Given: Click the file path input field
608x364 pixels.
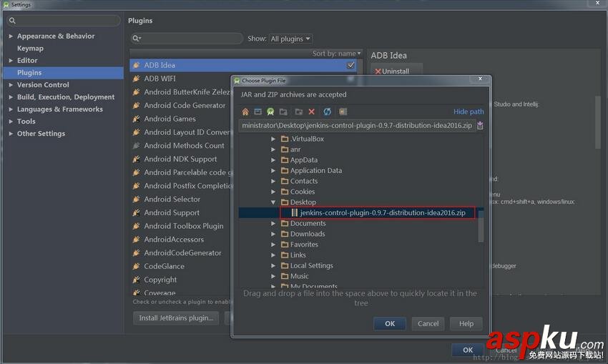Looking at the screenshot, I should point(357,126).
